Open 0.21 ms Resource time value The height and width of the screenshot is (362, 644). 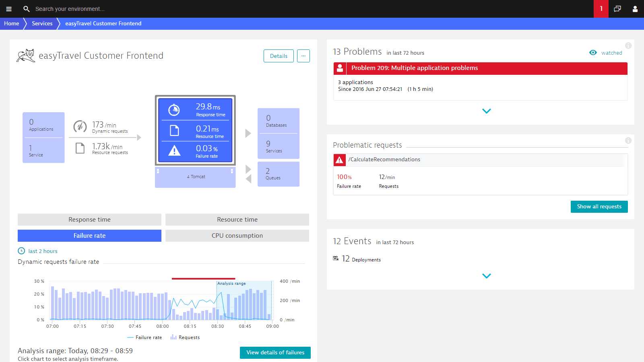[209, 131]
